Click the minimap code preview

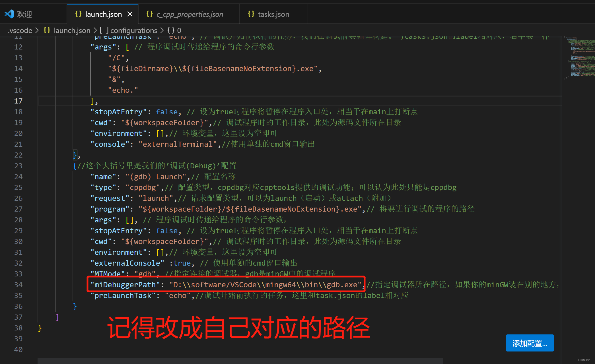[x=580, y=57]
